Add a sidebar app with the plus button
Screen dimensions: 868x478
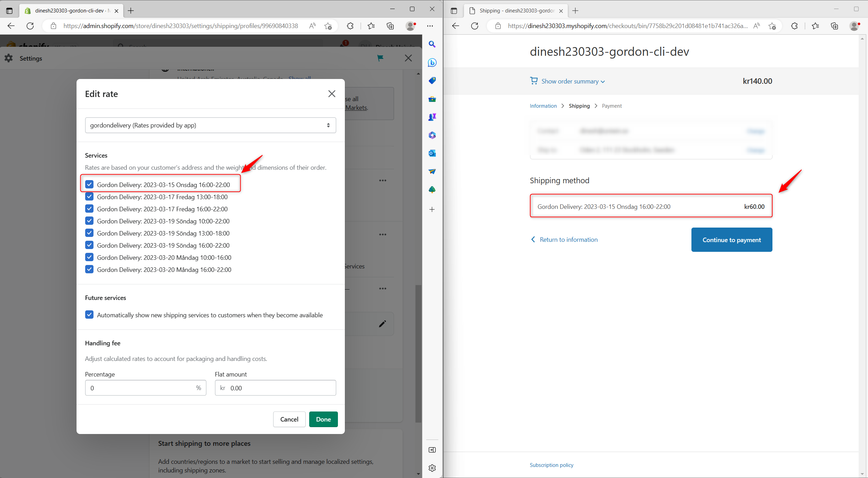432,210
